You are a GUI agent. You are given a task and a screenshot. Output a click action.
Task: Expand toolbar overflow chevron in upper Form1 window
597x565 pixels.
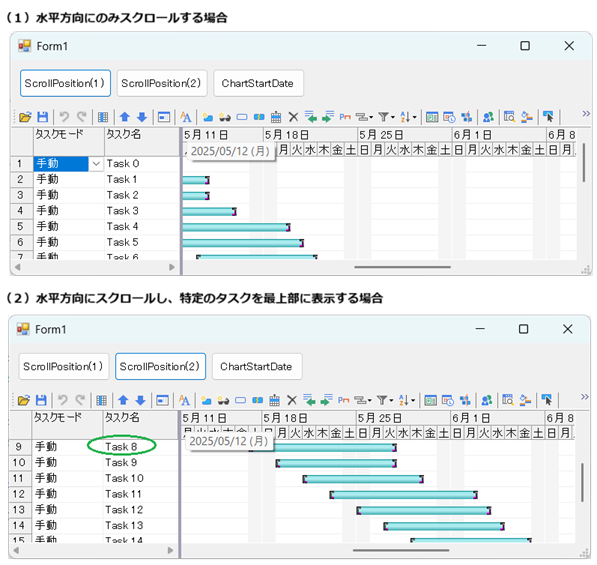[x=586, y=113]
